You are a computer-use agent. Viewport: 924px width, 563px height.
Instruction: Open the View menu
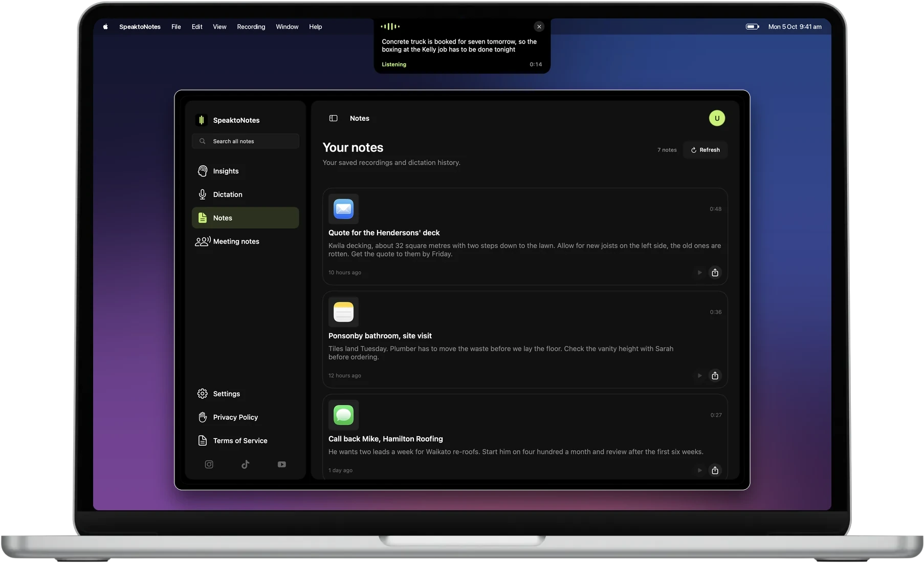(x=219, y=27)
